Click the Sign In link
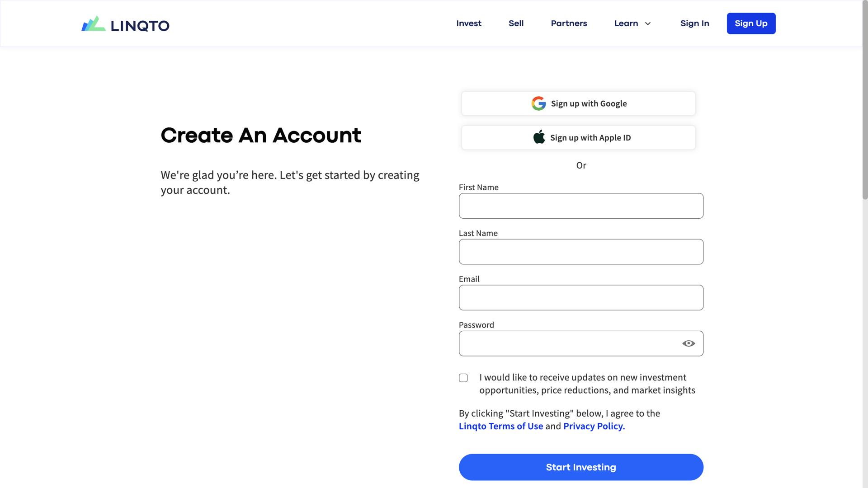The height and width of the screenshot is (488, 868). point(694,23)
